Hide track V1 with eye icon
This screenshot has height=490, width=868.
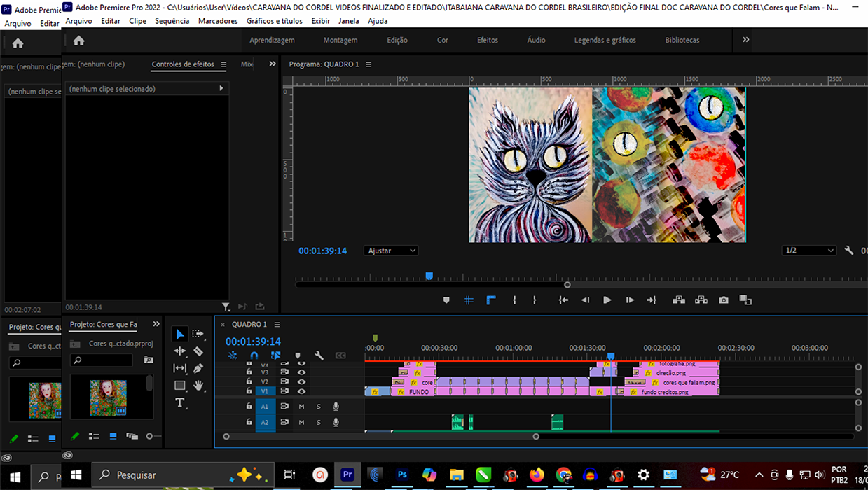301,391
